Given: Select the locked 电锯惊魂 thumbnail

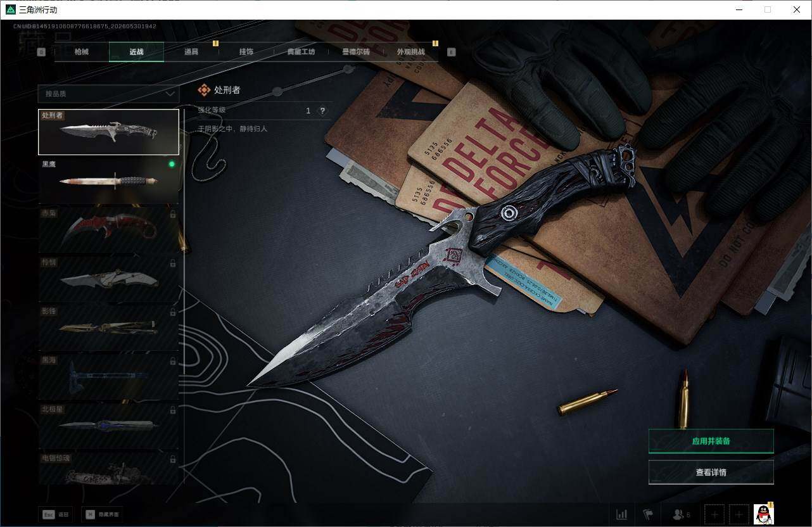Looking at the screenshot, I should (x=108, y=469).
